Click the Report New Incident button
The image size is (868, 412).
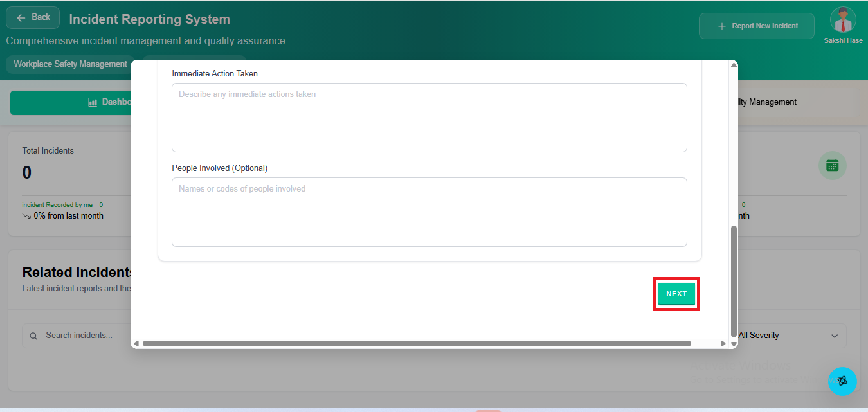tap(756, 26)
